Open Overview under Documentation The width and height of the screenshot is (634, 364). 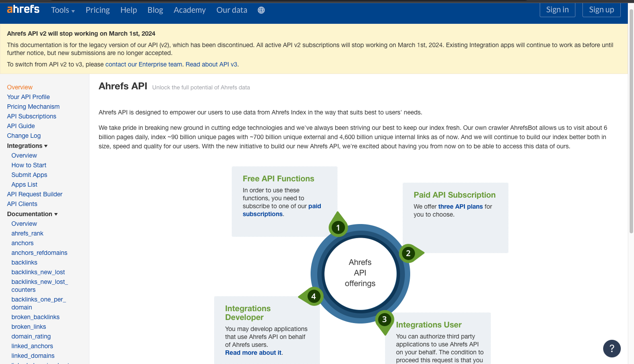[x=24, y=224]
